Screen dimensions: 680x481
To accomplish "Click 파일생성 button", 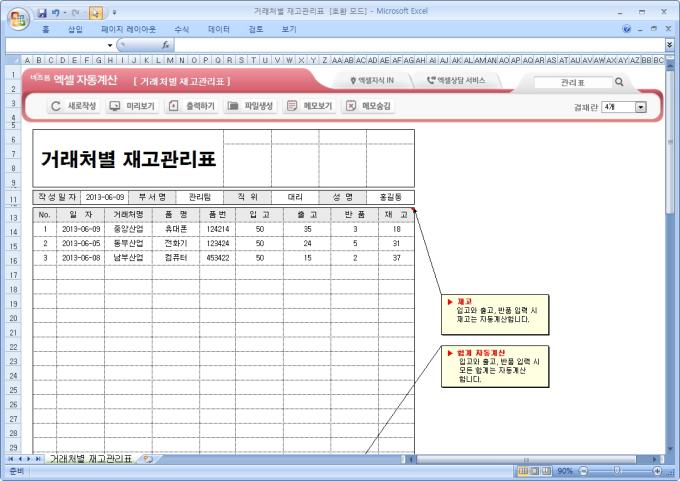I will (x=250, y=106).
